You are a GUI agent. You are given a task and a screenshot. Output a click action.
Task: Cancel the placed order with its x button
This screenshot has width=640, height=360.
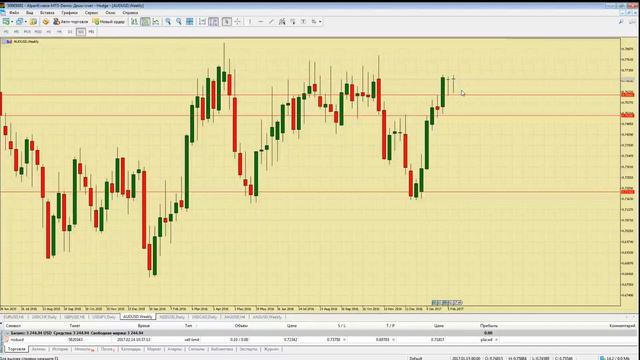pyautogui.click(x=496, y=340)
